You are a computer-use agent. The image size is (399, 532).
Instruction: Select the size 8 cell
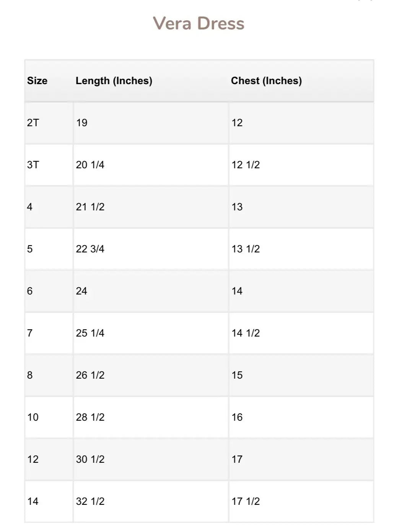pos(30,375)
